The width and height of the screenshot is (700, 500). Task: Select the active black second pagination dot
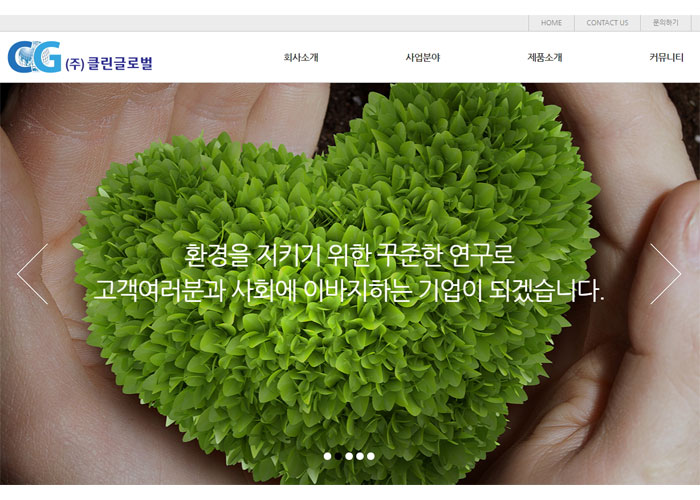(338, 456)
